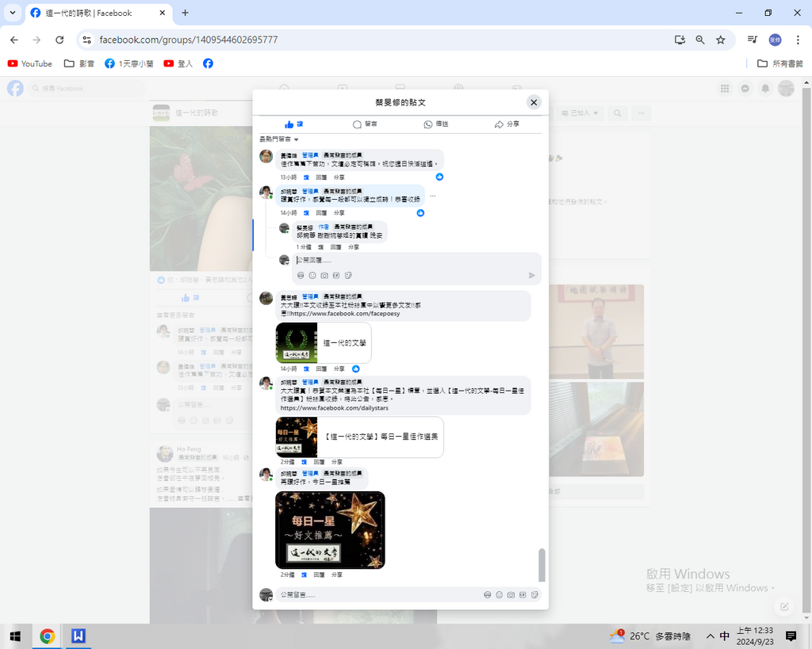Click the comments scrollbar thumb in dialog
812x649 pixels.
(x=542, y=564)
